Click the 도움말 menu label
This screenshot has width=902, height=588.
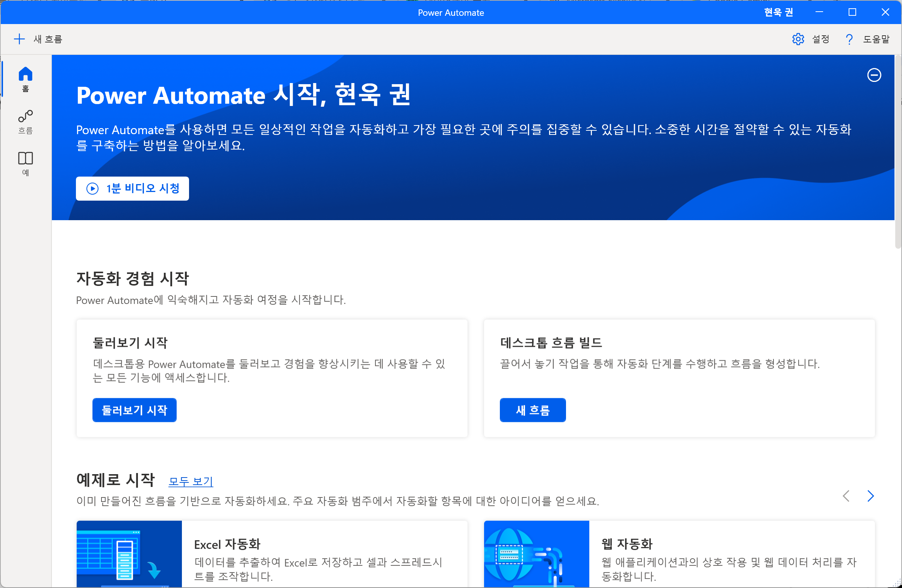point(876,39)
